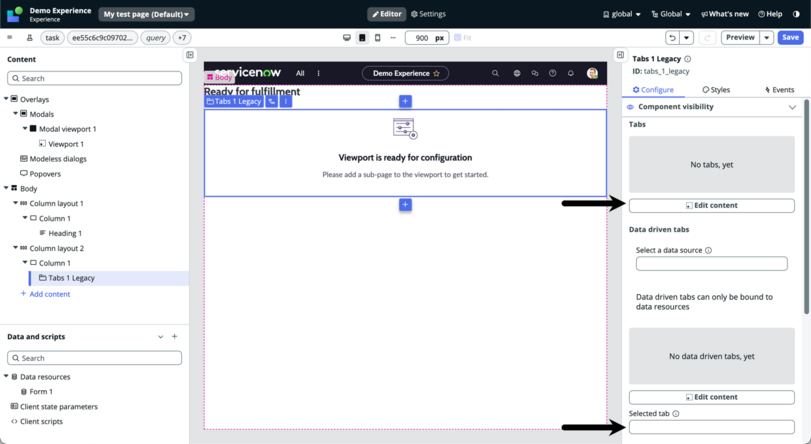
Task: Click the Content search field
Action: click(x=95, y=78)
